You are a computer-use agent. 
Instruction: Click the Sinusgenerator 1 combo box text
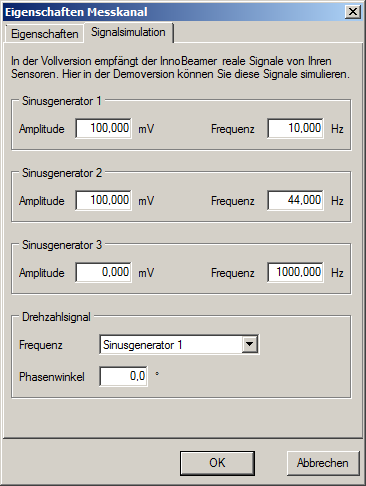click(143, 345)
